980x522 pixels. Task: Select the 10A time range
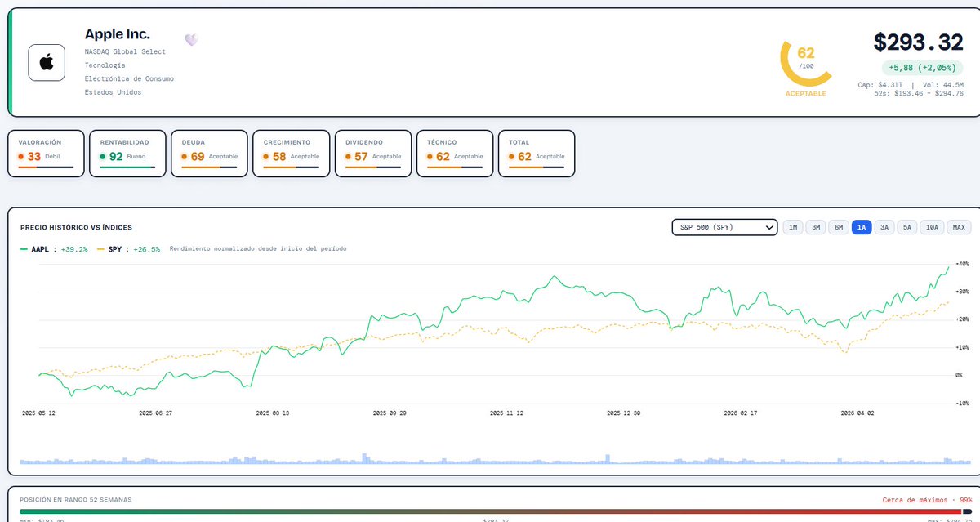coord(932,227)
